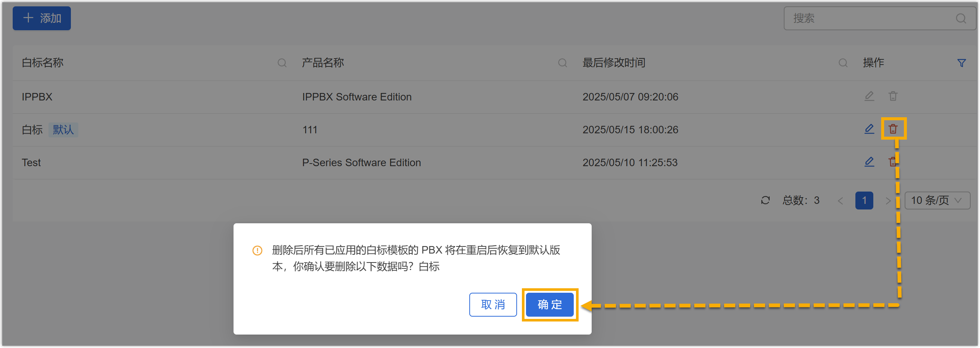Click edit pencil icon for Test row
Viewport: 980px width, 348px height.
click(x=869, y=162)
